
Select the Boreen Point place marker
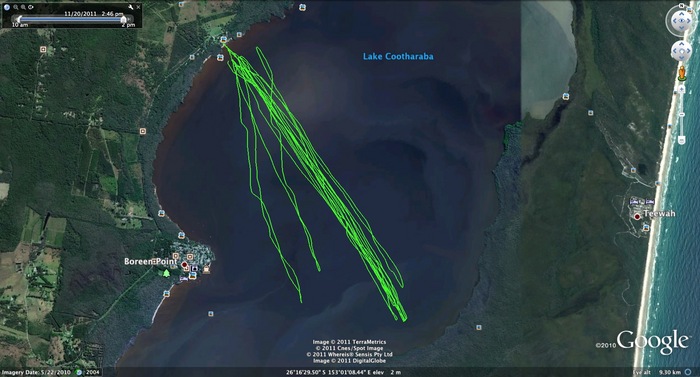point(184,265)
